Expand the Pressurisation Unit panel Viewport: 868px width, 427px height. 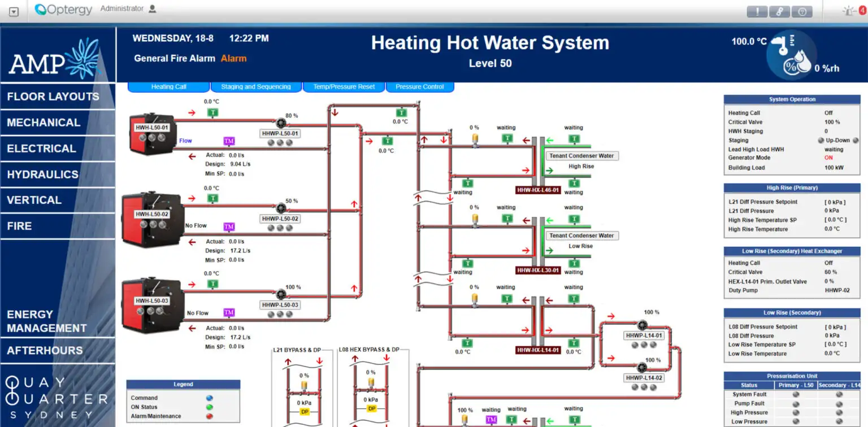[x=793, y=376]
